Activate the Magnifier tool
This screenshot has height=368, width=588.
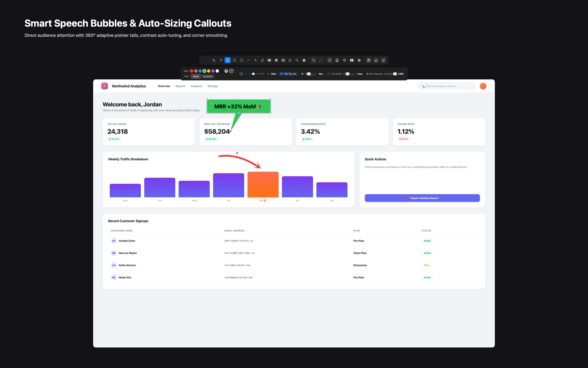click(297, 60)
